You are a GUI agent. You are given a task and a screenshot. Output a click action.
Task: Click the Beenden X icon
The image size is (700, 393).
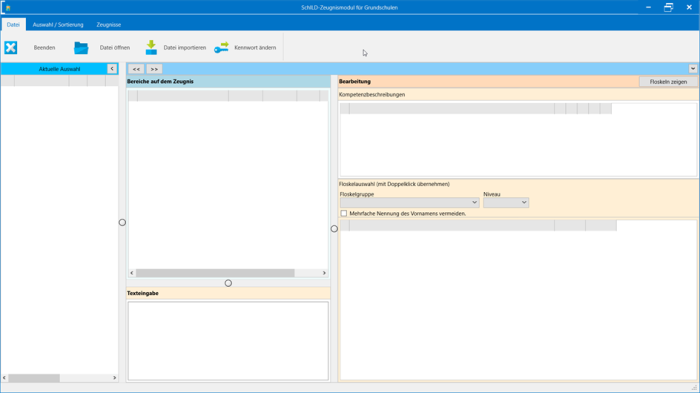point(11,47)
